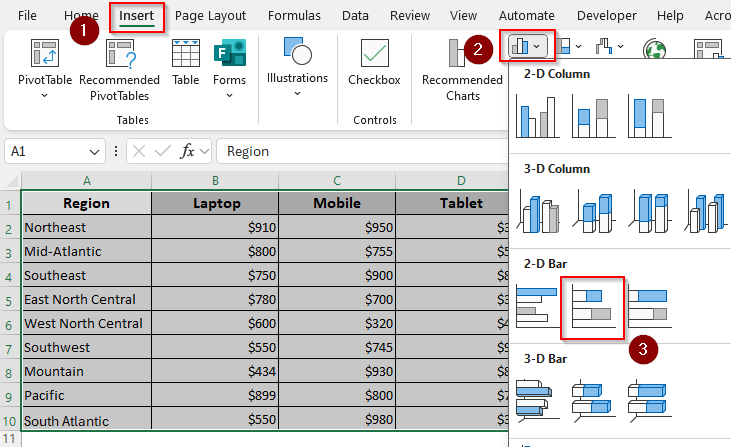Switch to the Review tab
This screenshot has height=447, width=731.
tap(410, 16)
